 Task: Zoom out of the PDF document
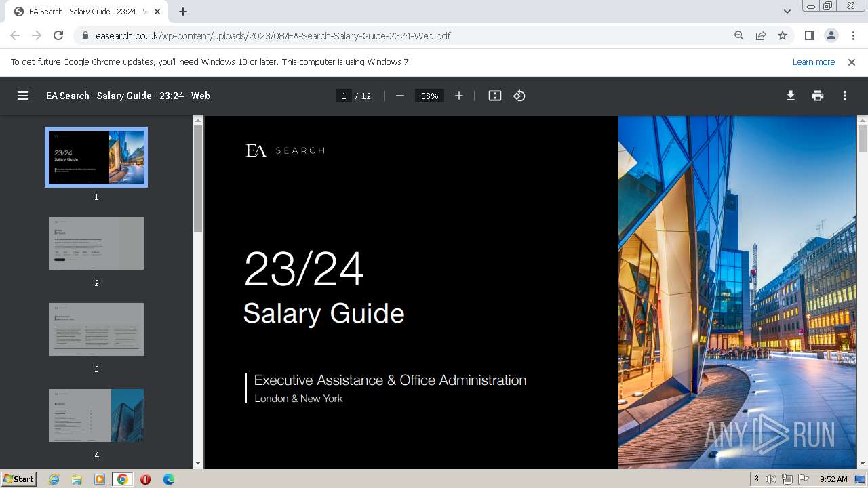click(400, 96)
